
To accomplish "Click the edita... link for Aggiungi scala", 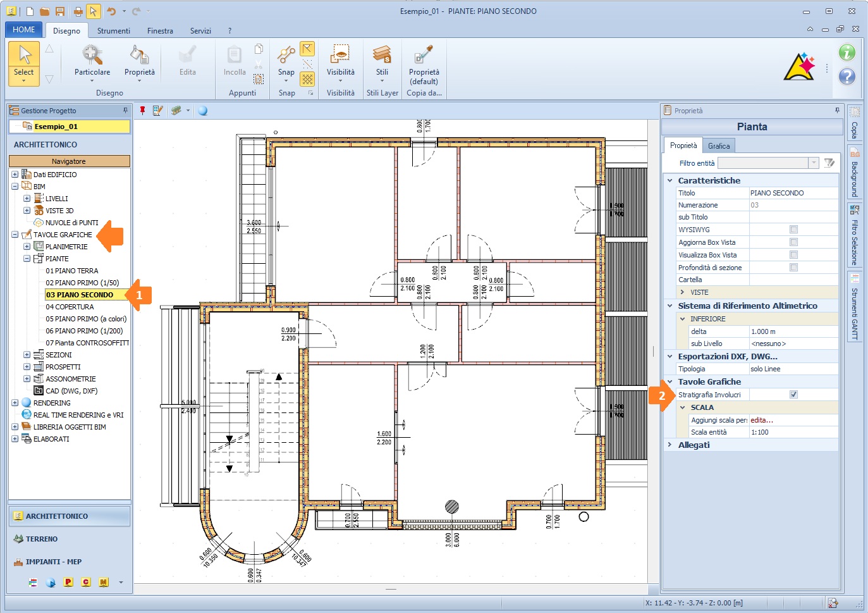I will (762, 420).
